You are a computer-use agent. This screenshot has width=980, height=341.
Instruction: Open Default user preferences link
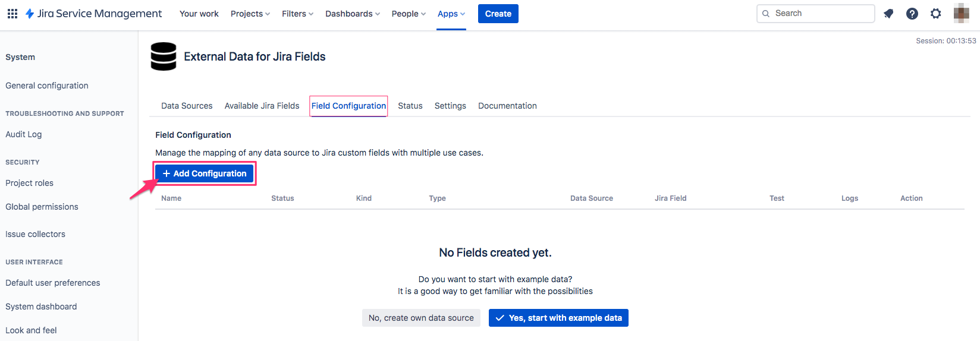(x=53, y=283)
